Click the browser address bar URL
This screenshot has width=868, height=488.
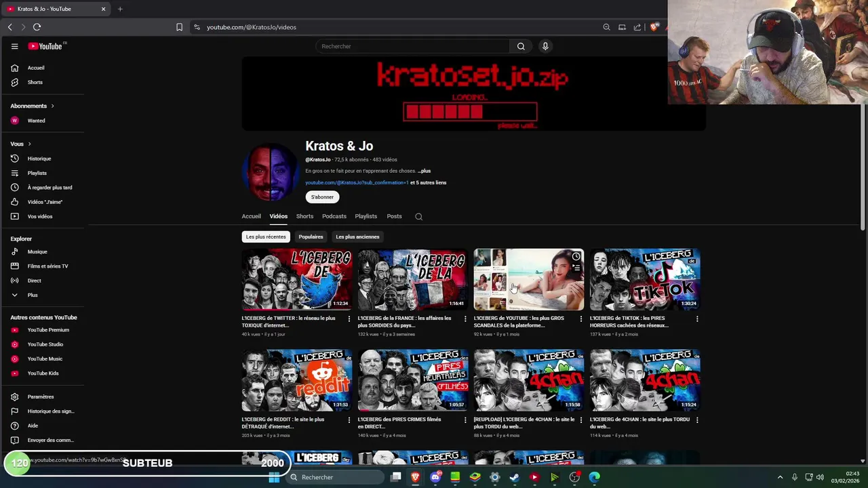(251, 27)
